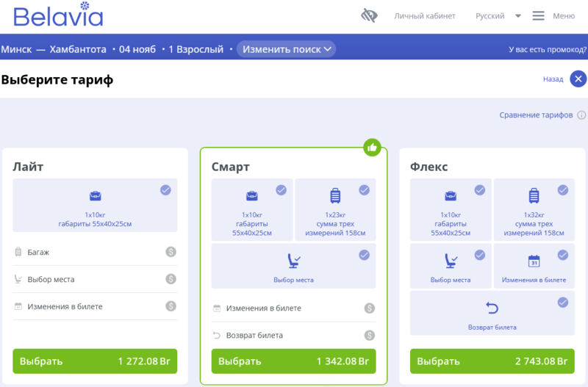588x387 pixels.
Task: Open the Сравнение тарифов link
Action: (536, 115)
